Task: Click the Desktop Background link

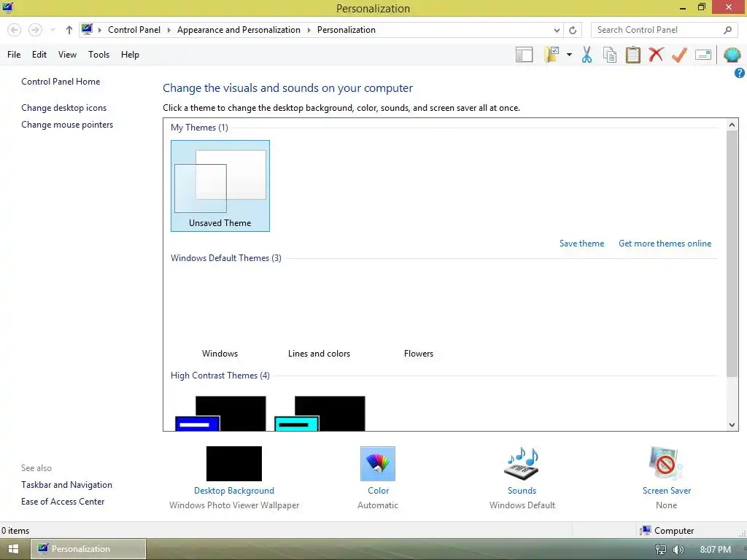Action: [234, 491]
